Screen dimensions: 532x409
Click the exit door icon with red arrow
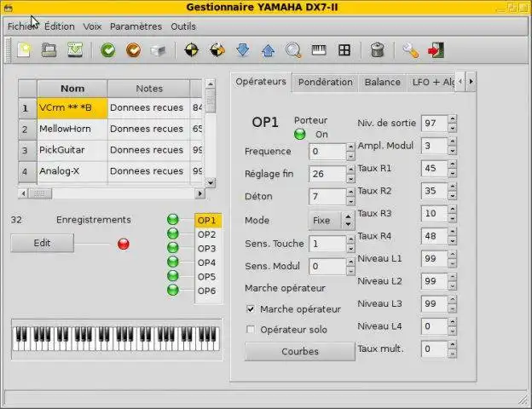(437, 50)
